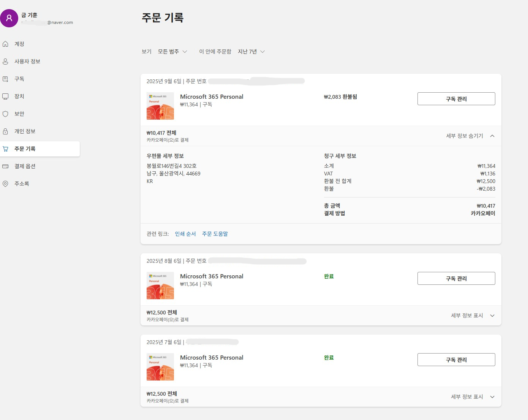Click Microsoft 365 Personal title in September order
The width and height of the screenshot is (528, 420).
click(x=212, y=97)
